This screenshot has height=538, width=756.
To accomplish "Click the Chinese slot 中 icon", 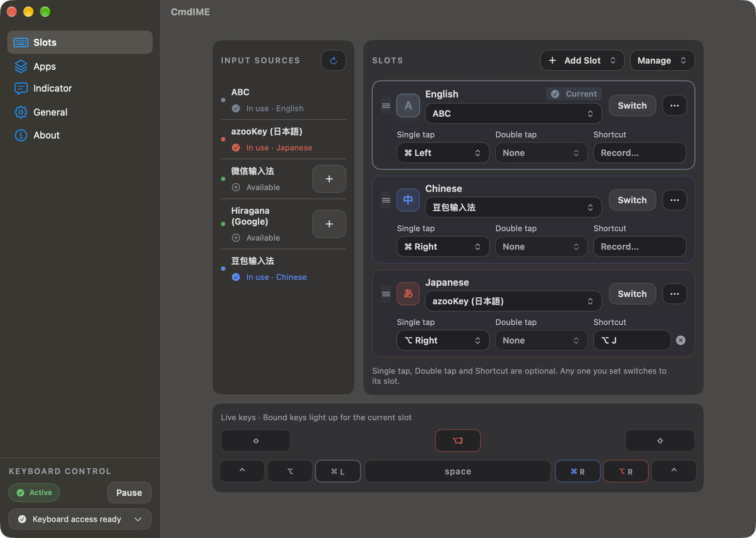I will click(x=408, y=200).
